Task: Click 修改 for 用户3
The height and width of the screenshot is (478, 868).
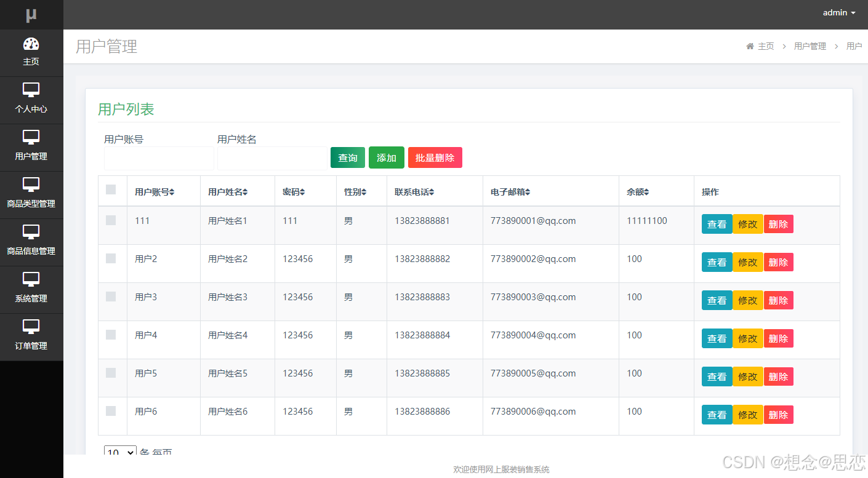Action: [748, 300]
